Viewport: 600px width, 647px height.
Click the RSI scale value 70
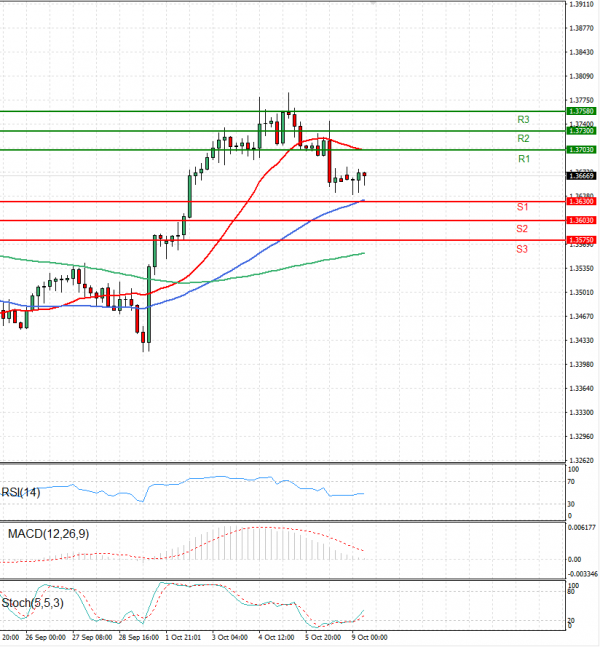pos(571,482)
